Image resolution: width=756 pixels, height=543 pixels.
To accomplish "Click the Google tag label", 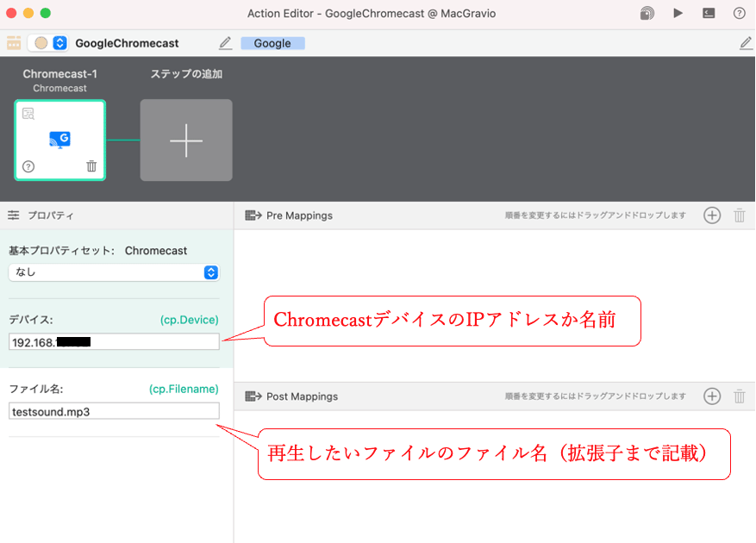I will coord(272,43).
